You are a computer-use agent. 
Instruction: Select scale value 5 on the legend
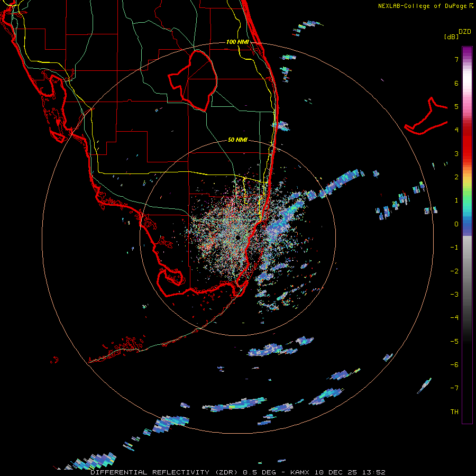456,106
